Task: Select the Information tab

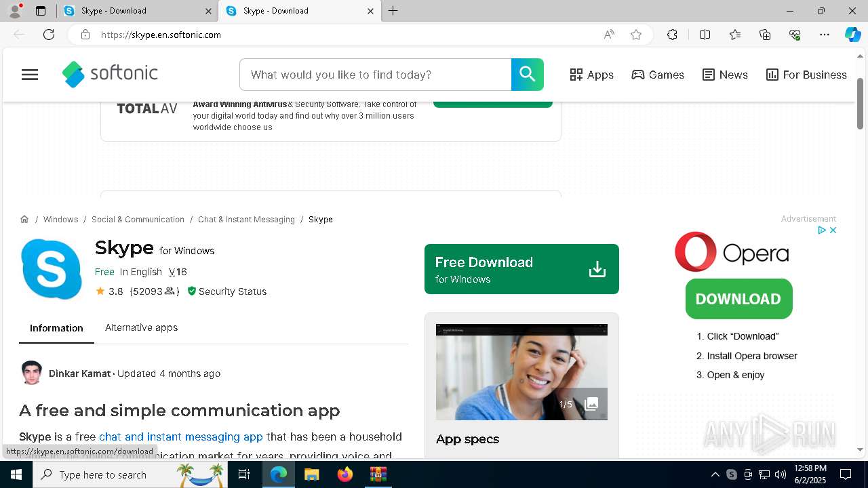Action: pos(56,328)
